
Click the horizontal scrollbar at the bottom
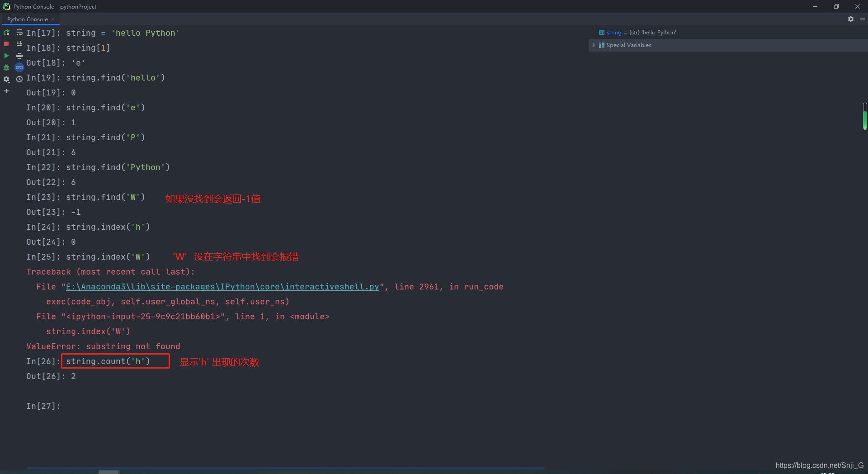286,468
